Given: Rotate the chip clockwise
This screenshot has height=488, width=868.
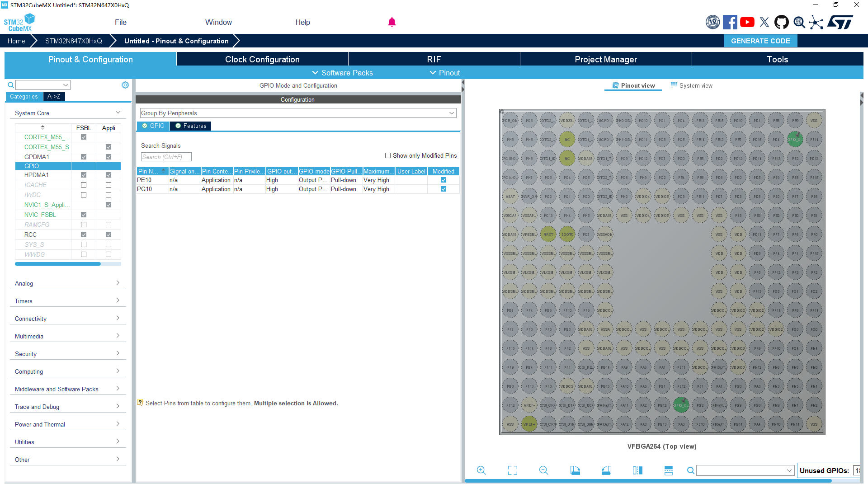Looking at the screenshot, I should point(575,470).
